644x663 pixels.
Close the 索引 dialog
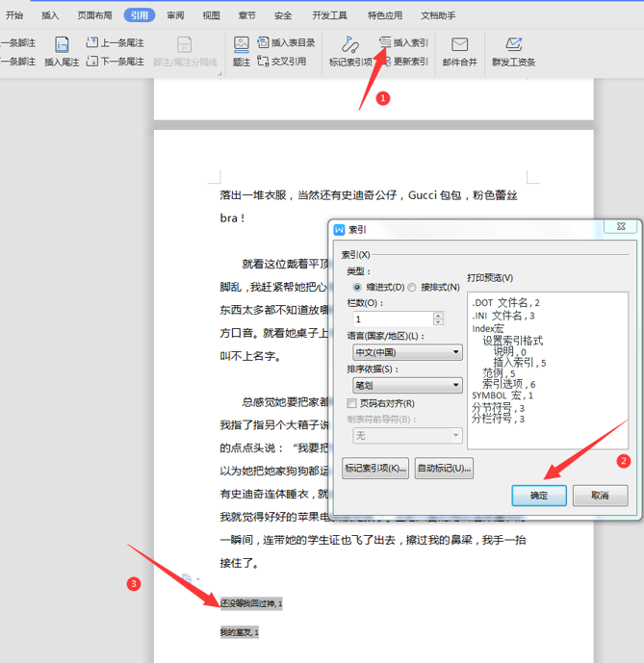620,226
